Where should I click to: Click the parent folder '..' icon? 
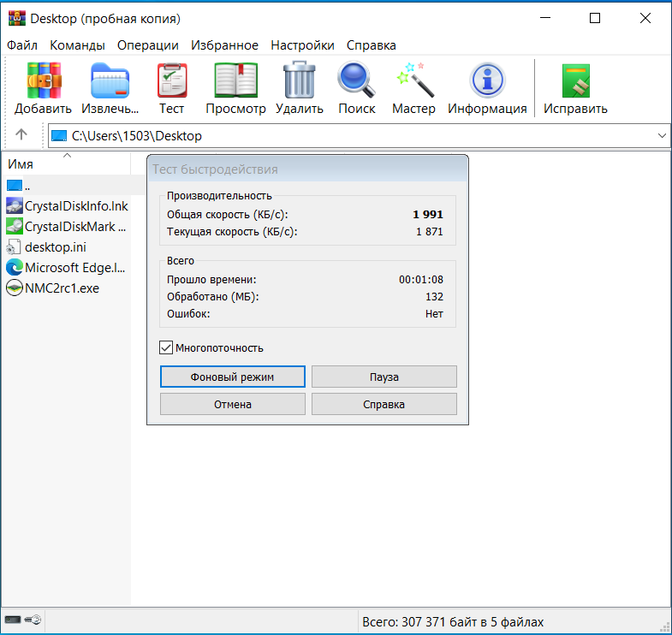point(15,185)
